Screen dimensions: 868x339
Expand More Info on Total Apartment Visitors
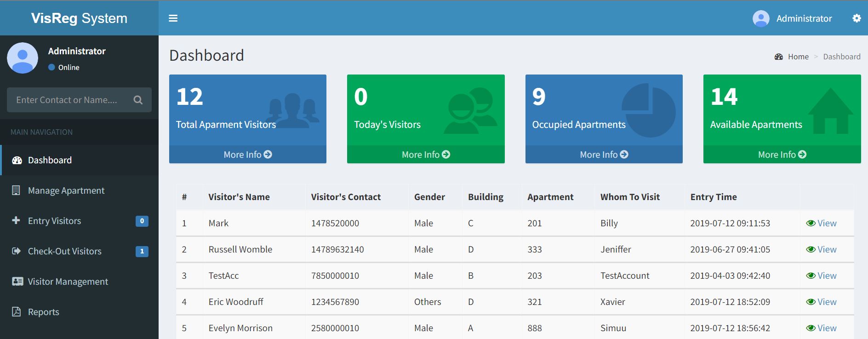tap(247, 155)
